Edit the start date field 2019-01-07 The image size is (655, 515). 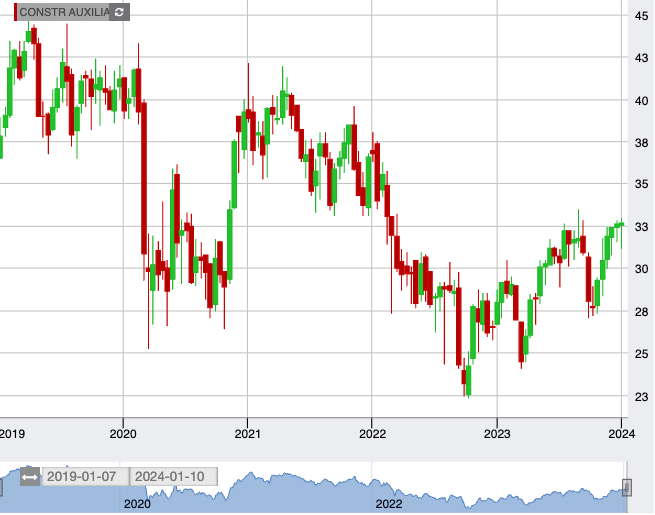coord(86,477)
